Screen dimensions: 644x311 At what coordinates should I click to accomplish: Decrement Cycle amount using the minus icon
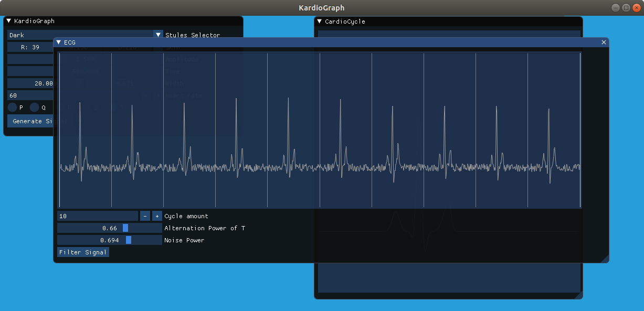pos(145,216)
